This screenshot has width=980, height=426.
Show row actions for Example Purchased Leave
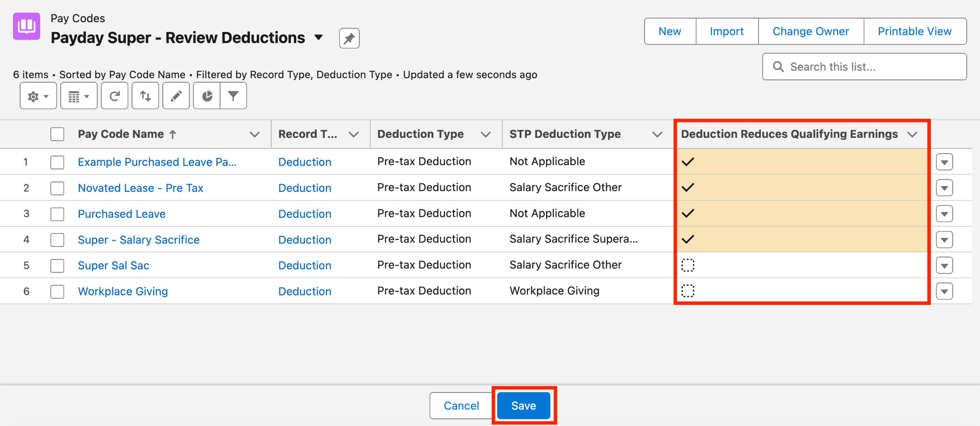(945, 162)
